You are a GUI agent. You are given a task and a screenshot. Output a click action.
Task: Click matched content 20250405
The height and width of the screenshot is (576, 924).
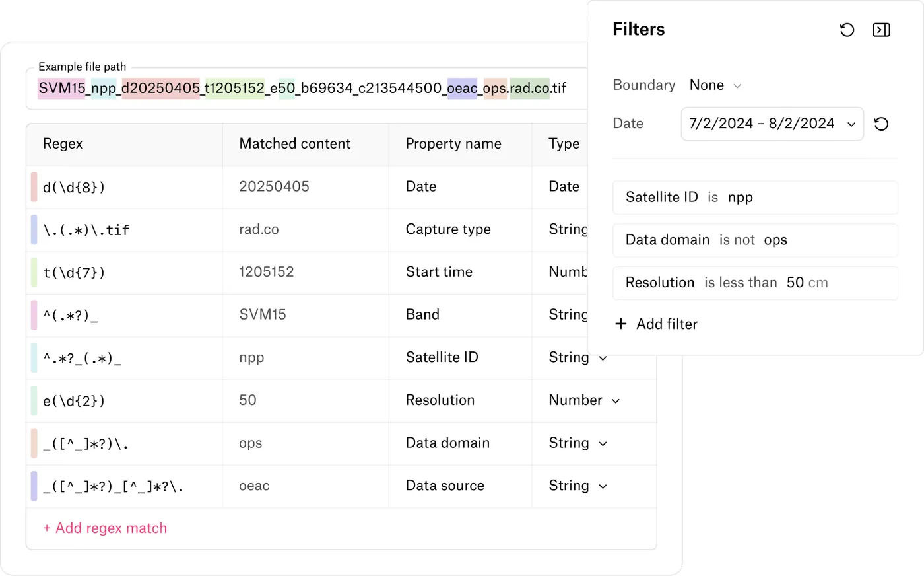(x=274, y=186)
